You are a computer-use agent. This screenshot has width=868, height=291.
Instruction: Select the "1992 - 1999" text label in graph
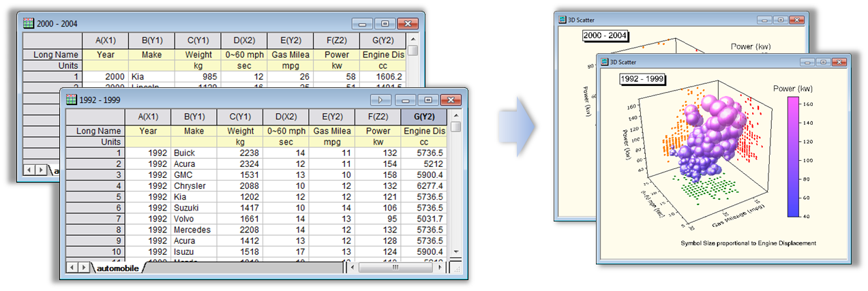click(x=642, y=79)
